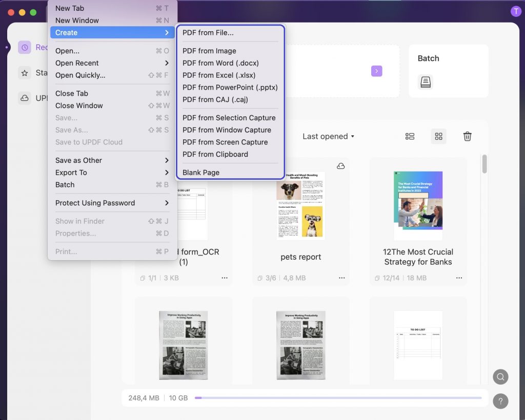525x420 pixels.
Task: Click the cloud sync badge on pets report
Action: click(339, 165)
